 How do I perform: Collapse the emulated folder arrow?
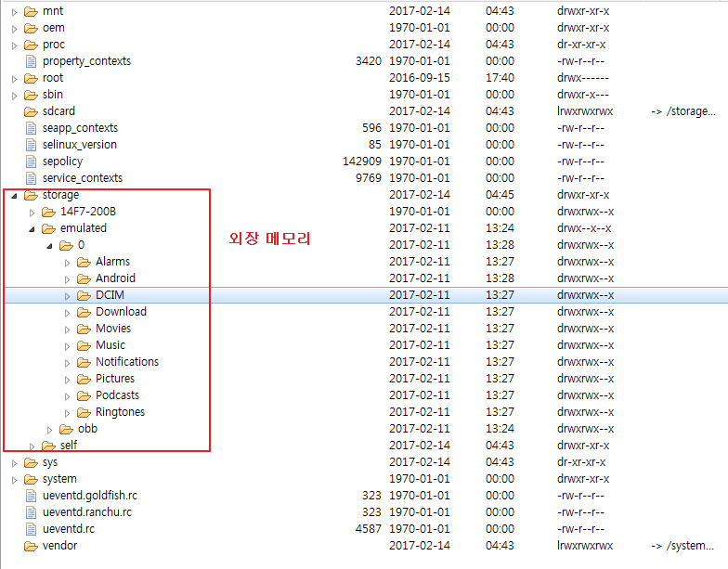pos(32,229)
